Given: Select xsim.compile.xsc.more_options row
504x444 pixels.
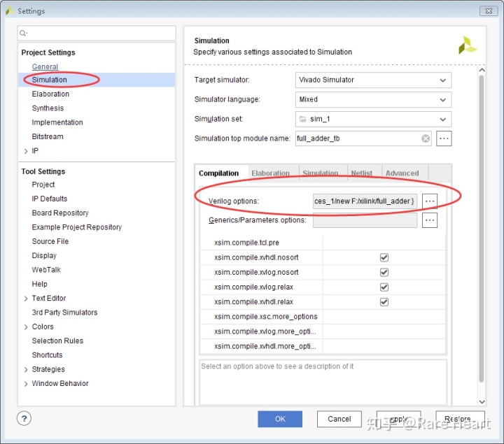Looking at the screenshot, I should pos(323,317).
